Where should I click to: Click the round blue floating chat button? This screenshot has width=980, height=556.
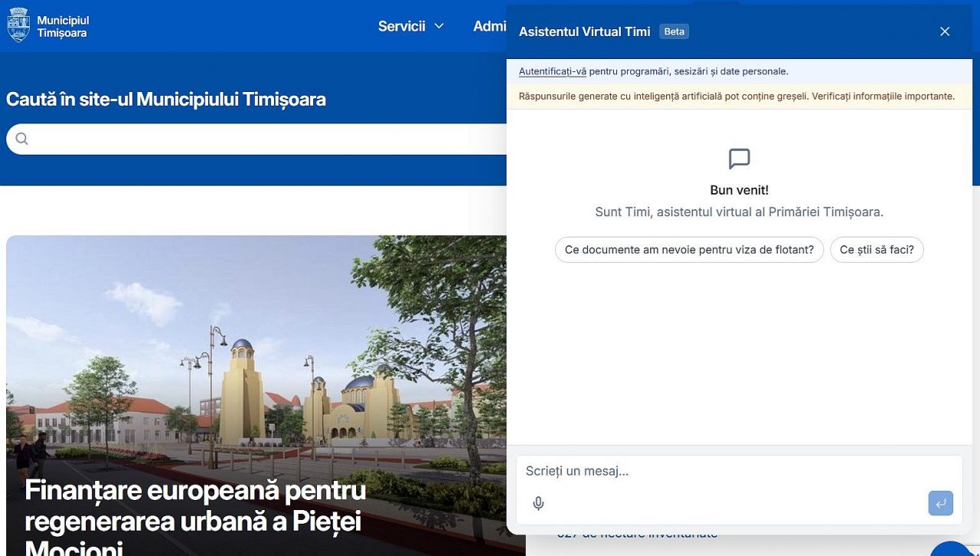pos(952,548)
